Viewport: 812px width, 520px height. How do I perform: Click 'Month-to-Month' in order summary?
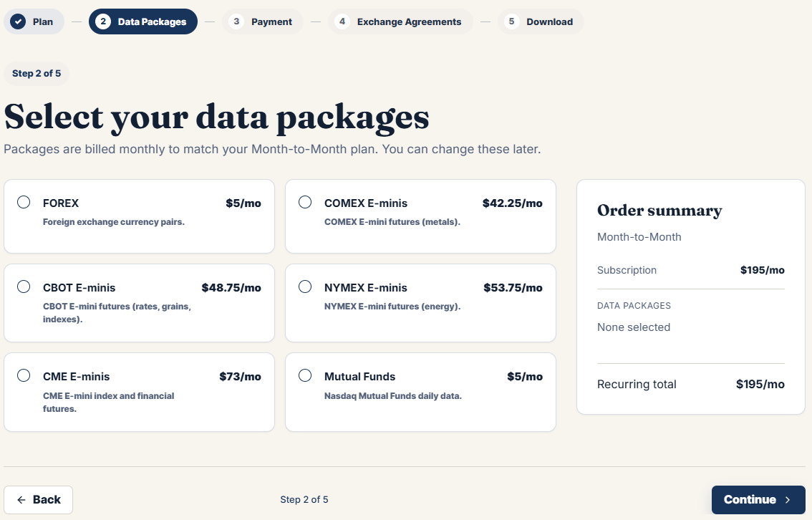tap(639, 236)
